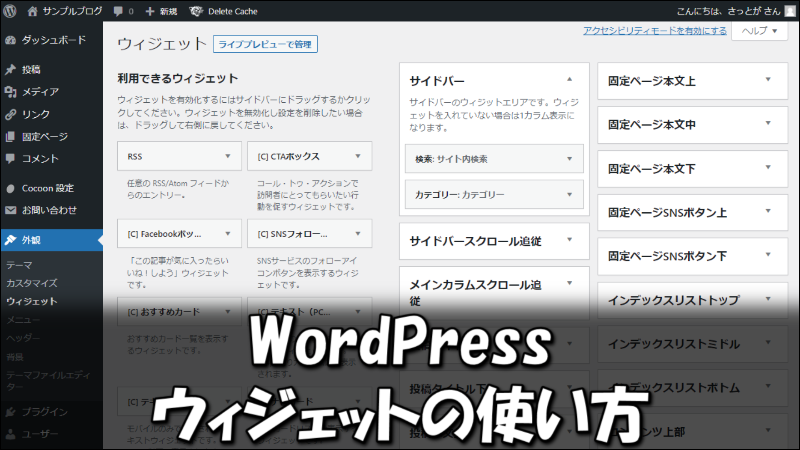Expand the RSS widget dropdown arrow
800x450 pixels.
[x=228, y=157]
